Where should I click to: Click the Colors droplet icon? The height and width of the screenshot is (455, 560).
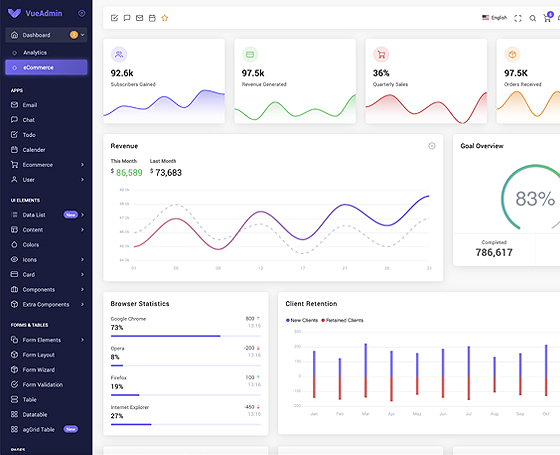click(14, 245)
